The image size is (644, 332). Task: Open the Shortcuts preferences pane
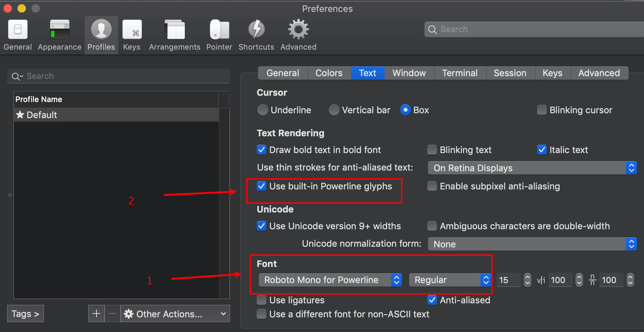click(256, 35)
